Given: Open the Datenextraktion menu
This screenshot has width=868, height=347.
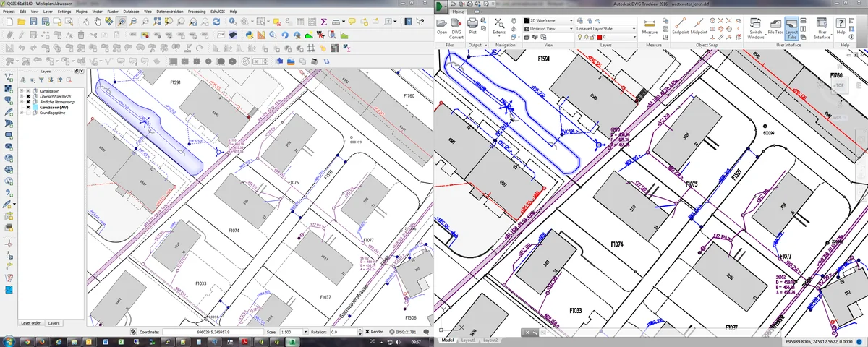Looking at the screenshot, I should point(170,12).
